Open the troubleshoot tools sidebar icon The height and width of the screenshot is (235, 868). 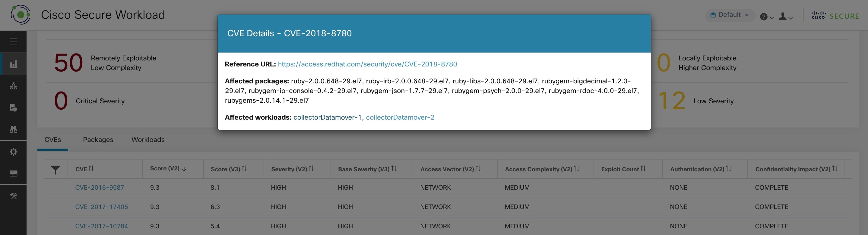coord(14,196)
